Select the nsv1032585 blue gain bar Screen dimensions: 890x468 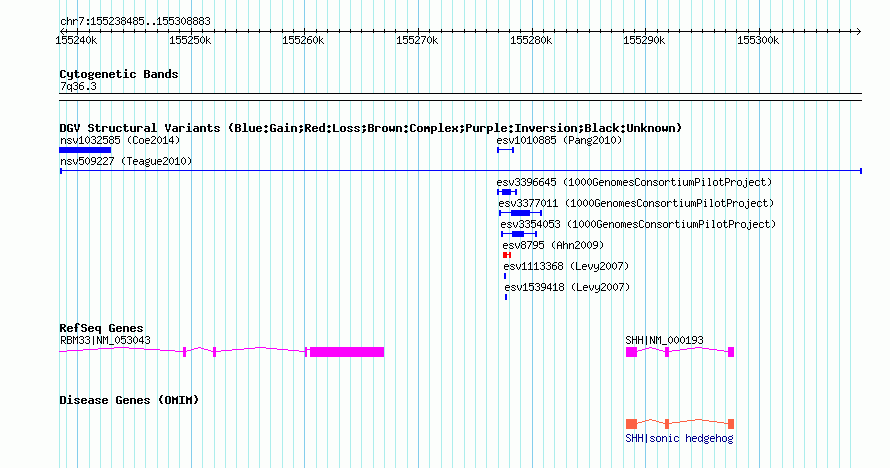85,150
